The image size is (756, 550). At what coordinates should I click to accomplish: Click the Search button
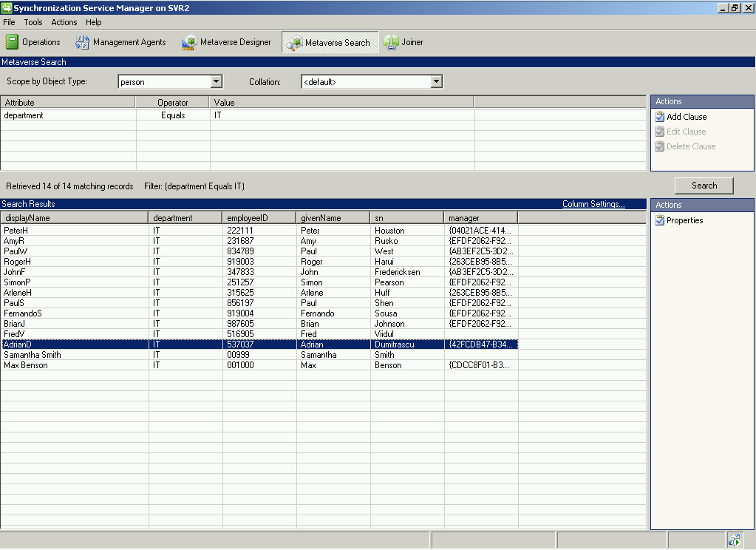(704, 186)
